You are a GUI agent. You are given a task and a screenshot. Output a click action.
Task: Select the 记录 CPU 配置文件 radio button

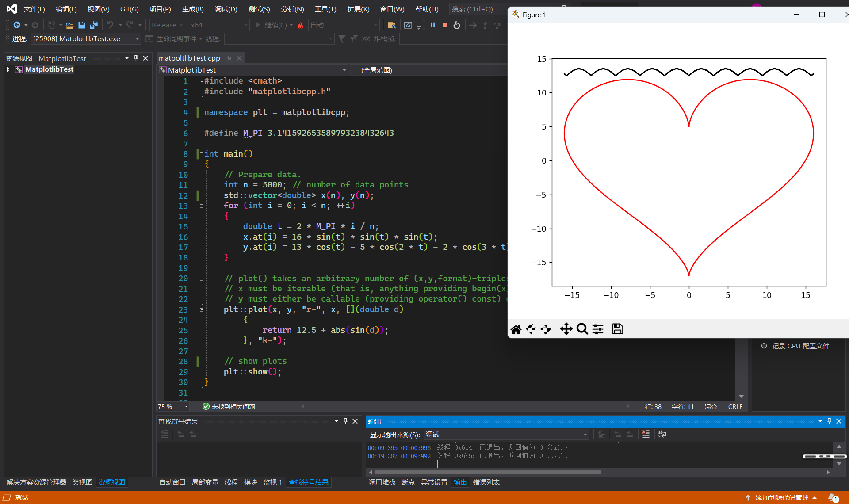[764, 346]
